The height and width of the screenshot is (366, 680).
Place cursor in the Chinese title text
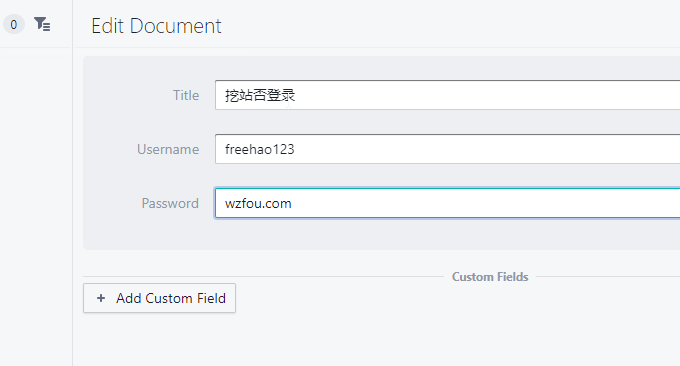(x=260, y=95)
